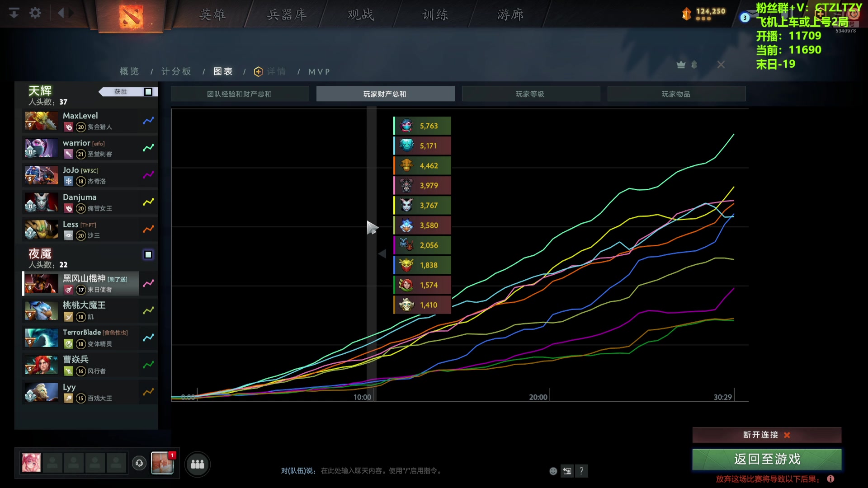This screenshot has height=488, width=868.
Task: Open the 英雄 top menu
Action: 213,14
